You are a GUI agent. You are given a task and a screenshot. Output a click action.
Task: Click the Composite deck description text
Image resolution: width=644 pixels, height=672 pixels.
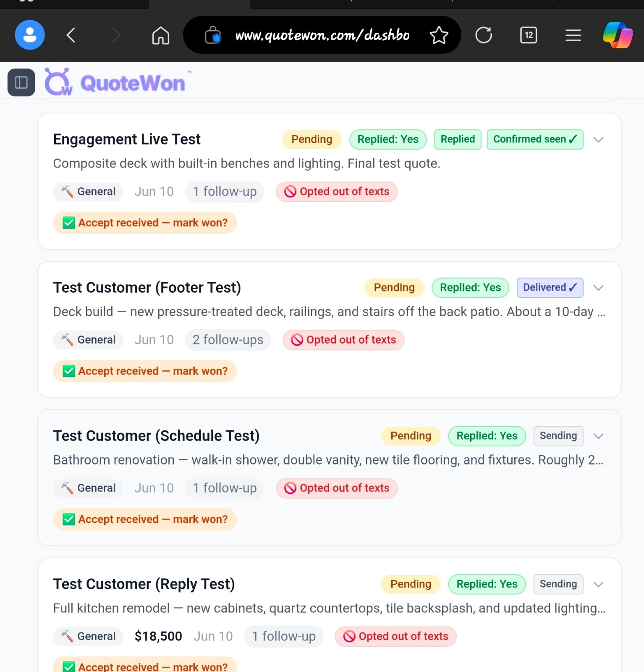(246, 163)
